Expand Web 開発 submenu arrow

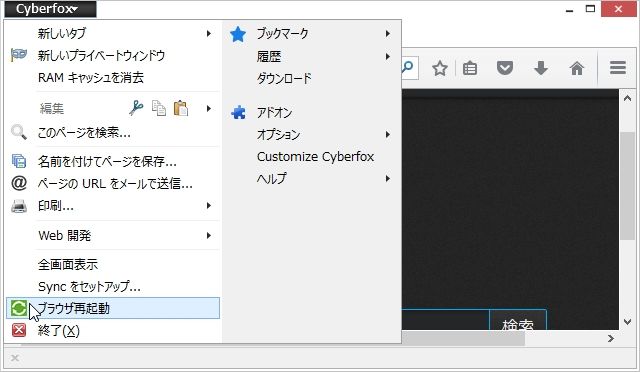[209, 235]
